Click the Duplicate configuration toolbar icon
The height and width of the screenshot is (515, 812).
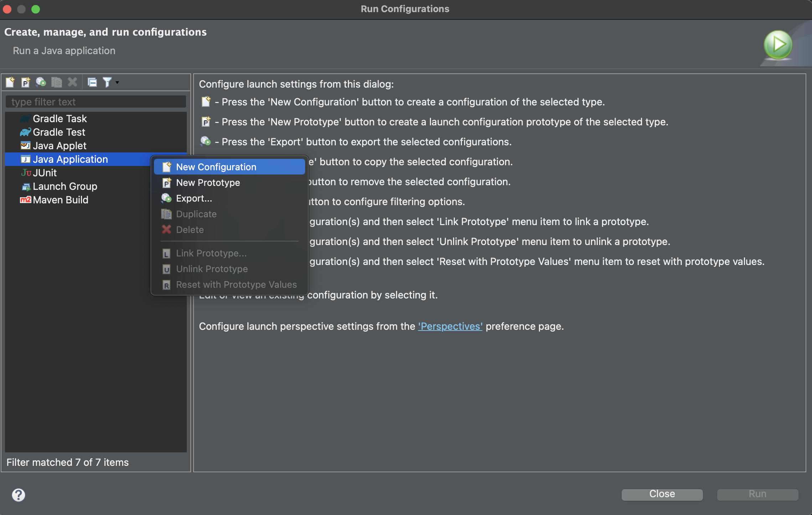[56, 82]
